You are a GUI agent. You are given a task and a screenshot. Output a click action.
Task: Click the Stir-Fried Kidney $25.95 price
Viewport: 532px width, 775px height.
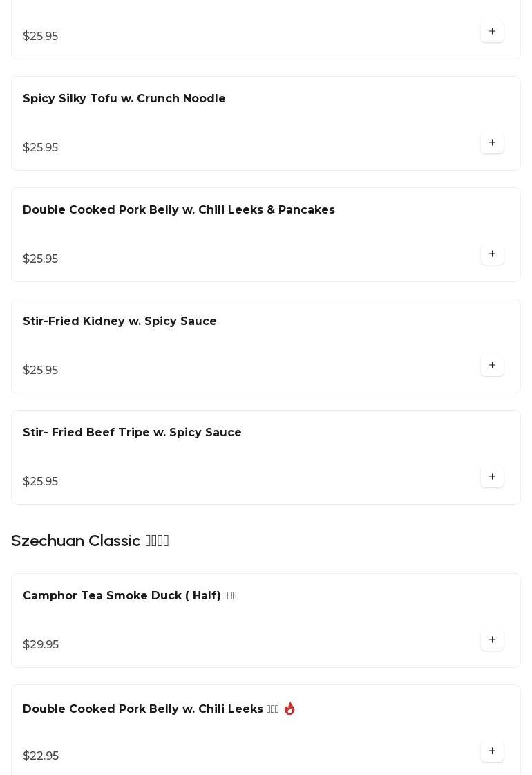(x=41, y=370)
